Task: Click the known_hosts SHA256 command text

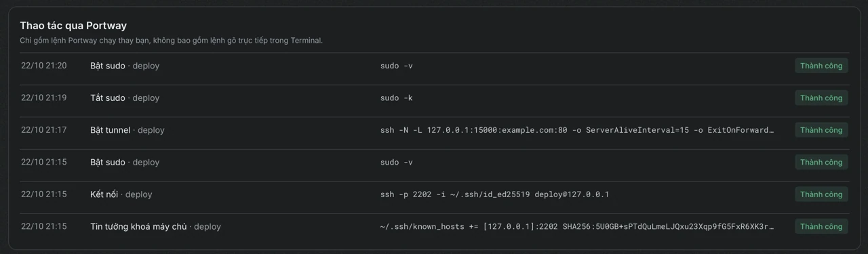Action: (577, 227)
